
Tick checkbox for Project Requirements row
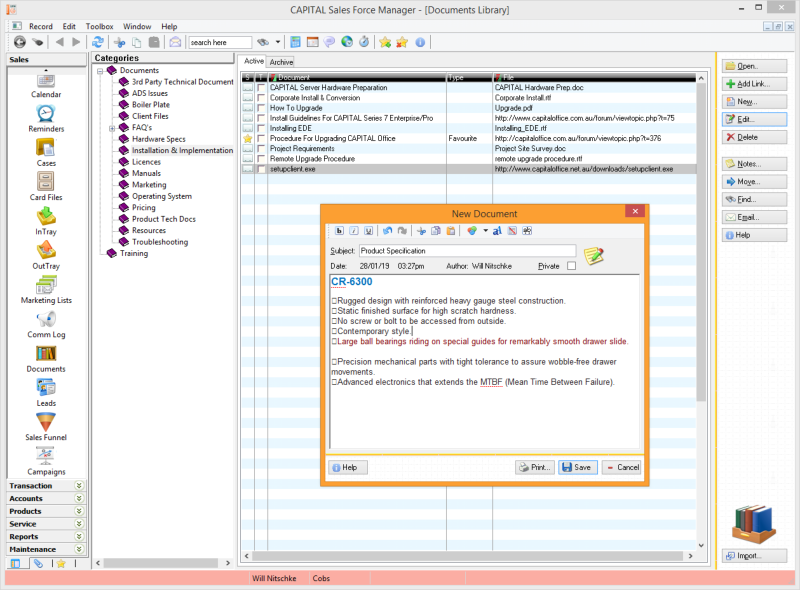(x=261, y=149)
